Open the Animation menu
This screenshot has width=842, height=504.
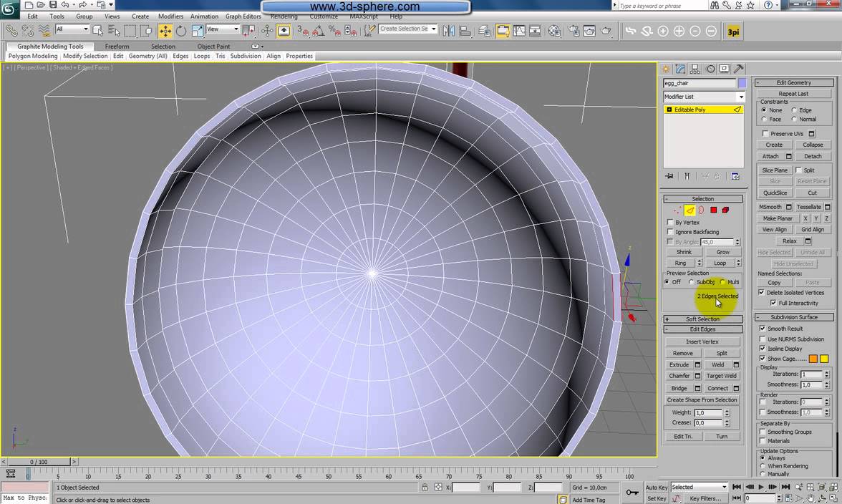click(x=204, y=16)
